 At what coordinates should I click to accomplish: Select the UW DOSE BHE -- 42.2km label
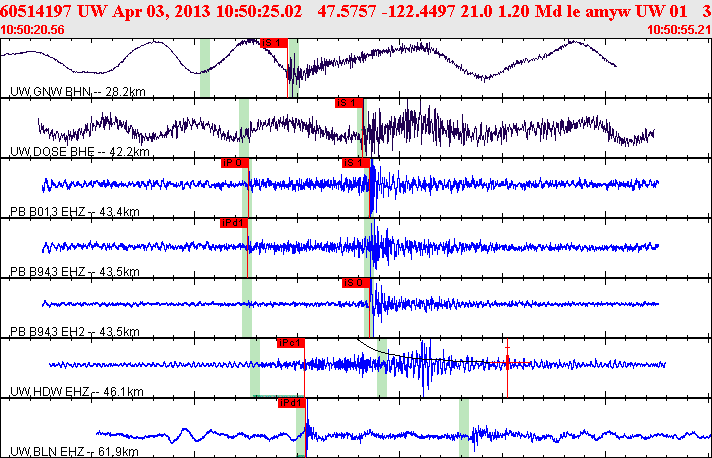coord(79,152)
